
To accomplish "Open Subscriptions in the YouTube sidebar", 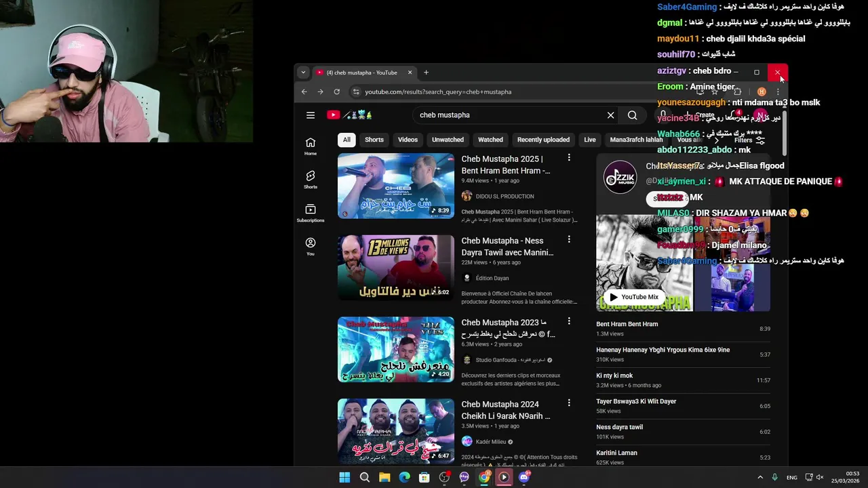I will tap(311, 213).
